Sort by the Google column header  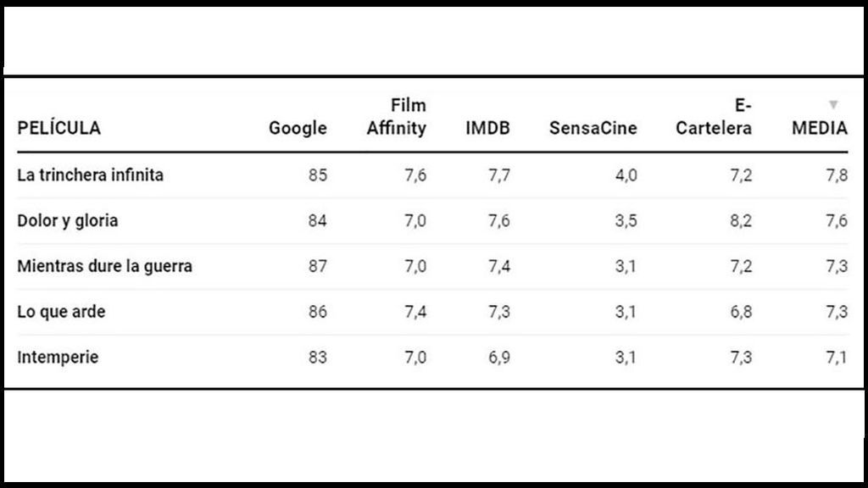point(298,128)
